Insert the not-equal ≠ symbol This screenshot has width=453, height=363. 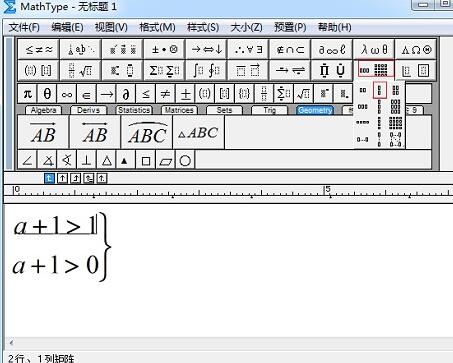click(x=165, y=94)
